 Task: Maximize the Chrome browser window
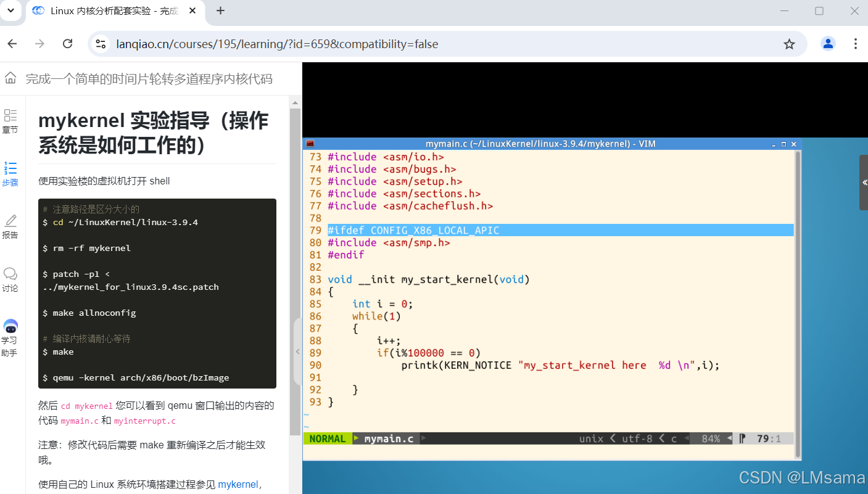(x=819, y=10)
